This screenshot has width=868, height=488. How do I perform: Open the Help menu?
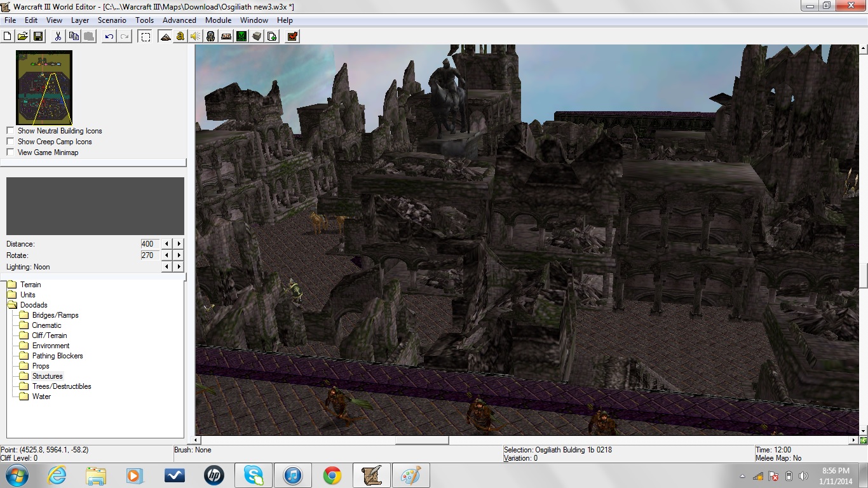pyautogui.click(x=285, y=20)
